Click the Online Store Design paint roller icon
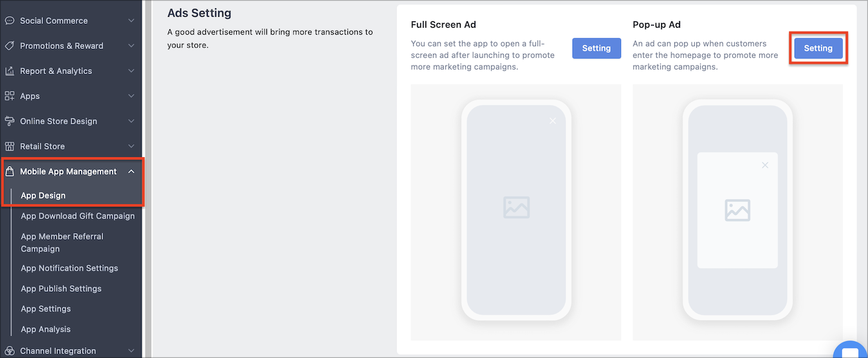Viewport: 868px width, 358px height. tap(10, 121)
